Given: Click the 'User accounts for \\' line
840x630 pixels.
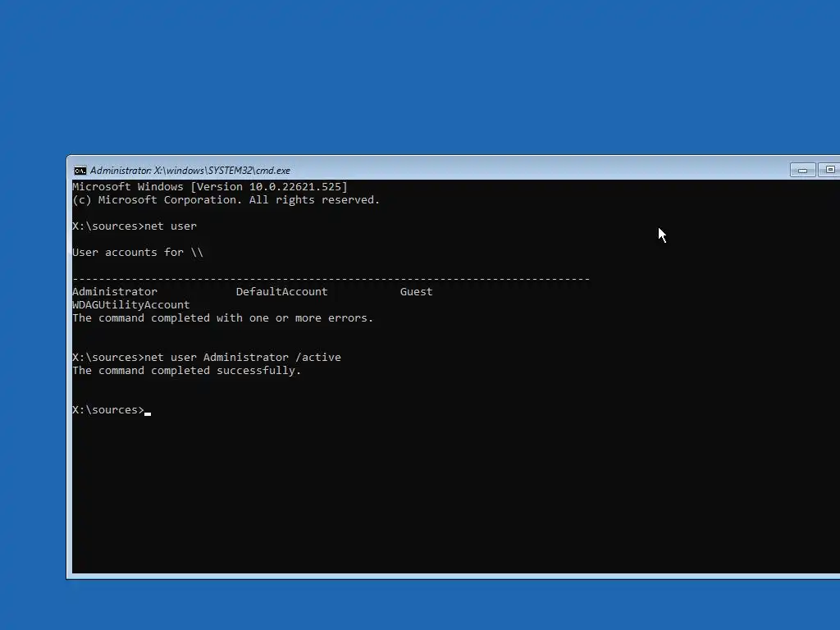Looking at the screenshot, I should click(x=138, y=253).
